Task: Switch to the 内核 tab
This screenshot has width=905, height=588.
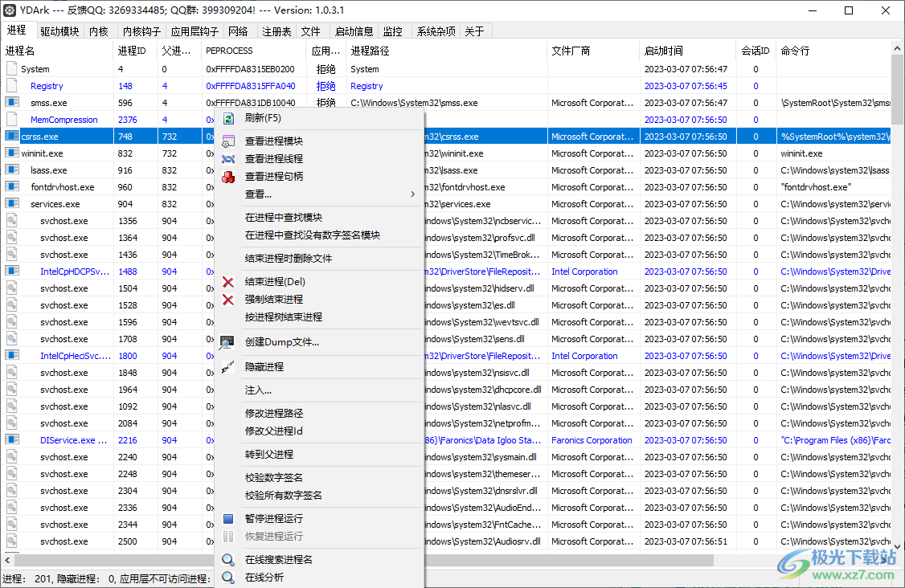Action: click(99, 31)
